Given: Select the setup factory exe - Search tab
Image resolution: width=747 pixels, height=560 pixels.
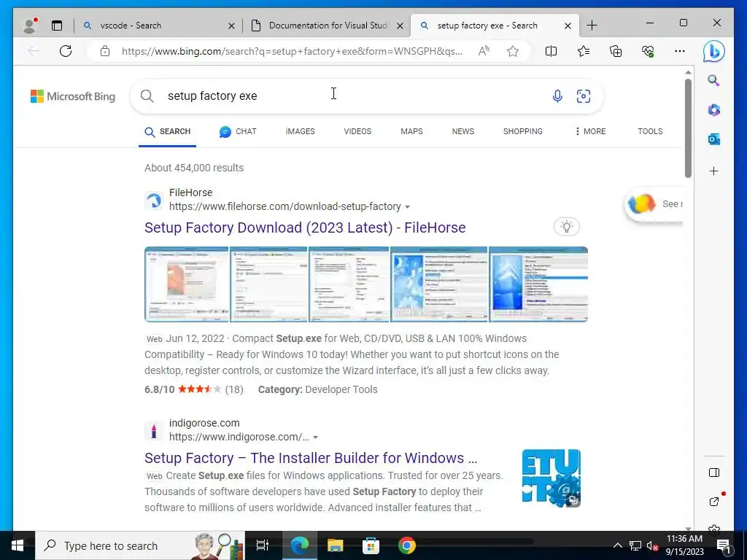Looking at the screenshot, I should (494, 26).
